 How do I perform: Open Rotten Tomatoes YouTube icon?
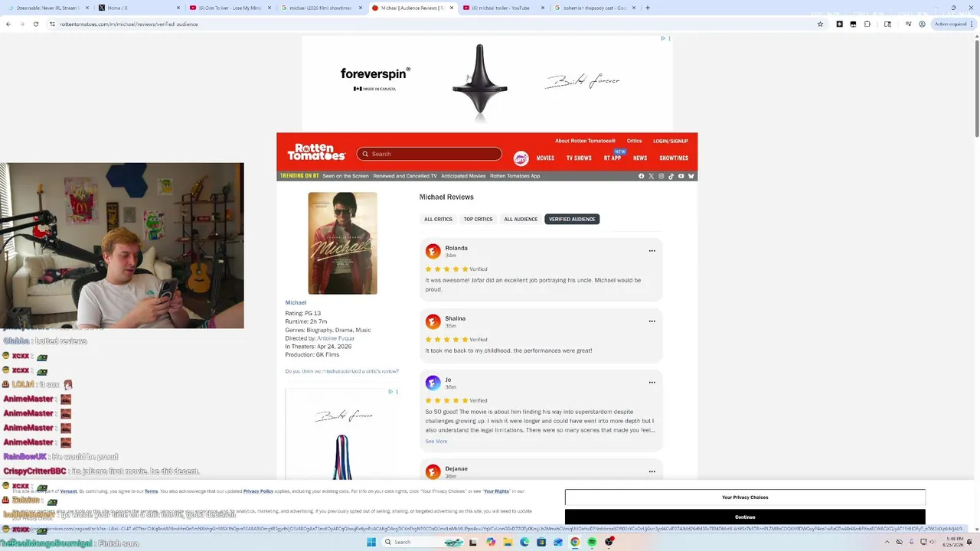[681, 176]
